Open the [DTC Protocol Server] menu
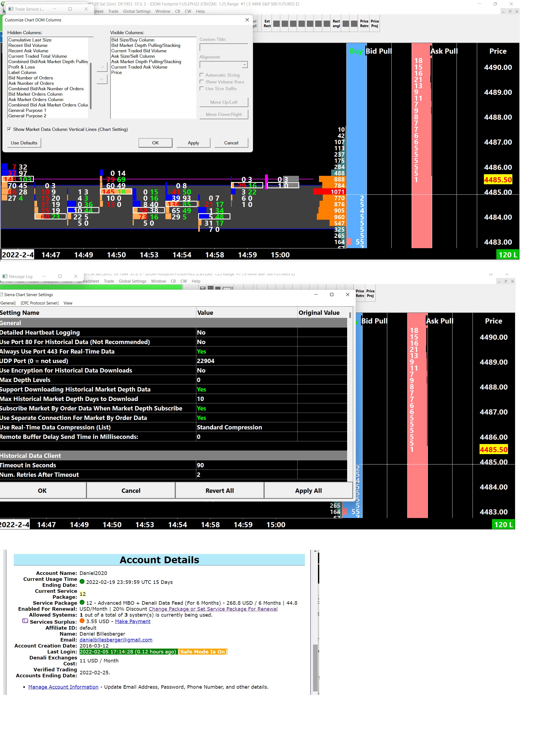The image size is (560, 738). [39, 303]
